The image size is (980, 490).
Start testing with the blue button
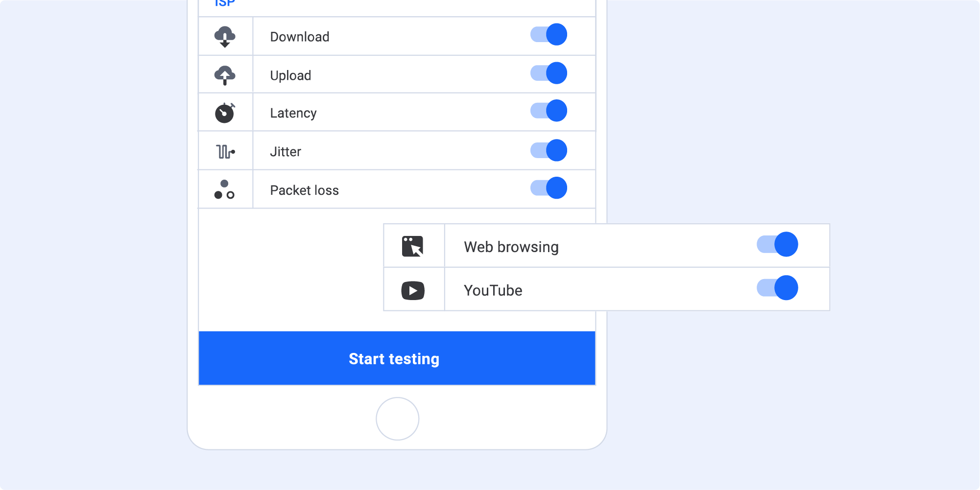[x=397, y=358]
